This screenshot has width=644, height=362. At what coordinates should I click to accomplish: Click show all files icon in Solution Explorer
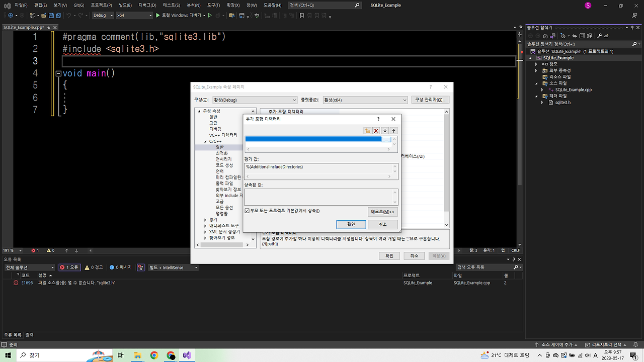point(589,36)
